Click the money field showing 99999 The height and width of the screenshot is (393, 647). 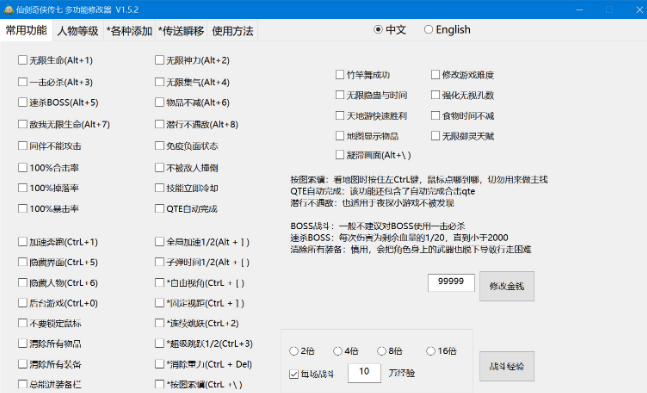[x=451, y=282]
